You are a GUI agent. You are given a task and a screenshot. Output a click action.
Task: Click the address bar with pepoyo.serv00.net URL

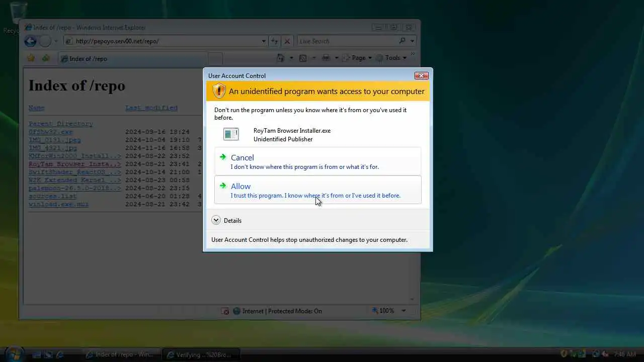click(x=167, y=41)
